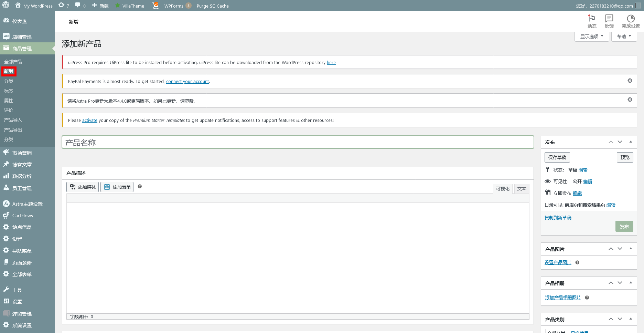Click the 添加表单 add form button

click(117, 187)
